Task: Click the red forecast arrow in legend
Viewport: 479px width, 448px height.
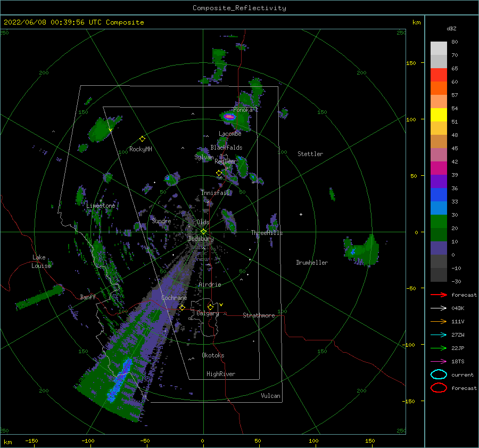Action: point(439,295)
